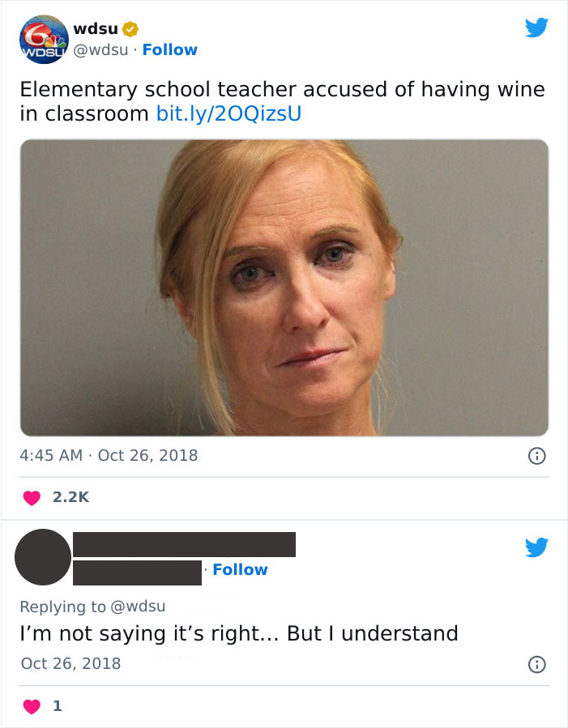This screenshot has width=568, height=728.
Task: Click the reply's Oct 26, 2018 date
Action: [x=70, y=663]
